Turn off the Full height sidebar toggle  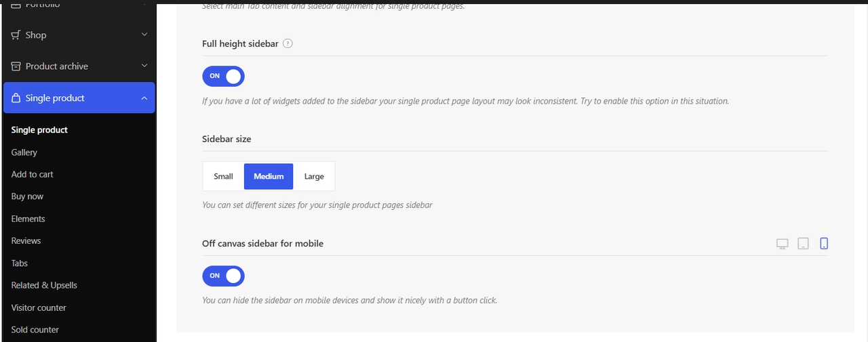(x=223, y=76)
